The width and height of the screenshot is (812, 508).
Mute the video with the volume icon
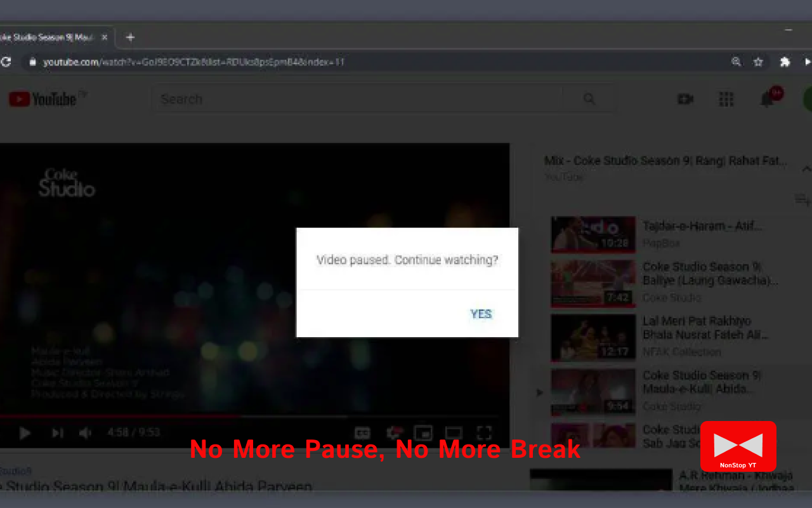tap(85, 432)
